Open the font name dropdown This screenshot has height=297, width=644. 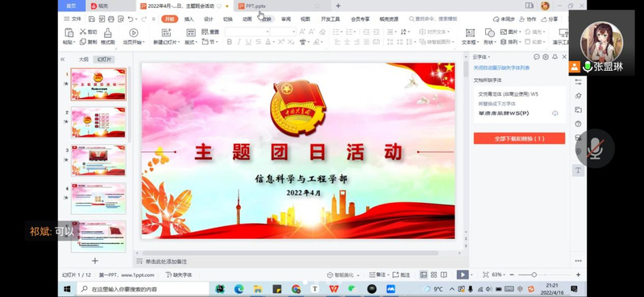click(x=268, y=31)
